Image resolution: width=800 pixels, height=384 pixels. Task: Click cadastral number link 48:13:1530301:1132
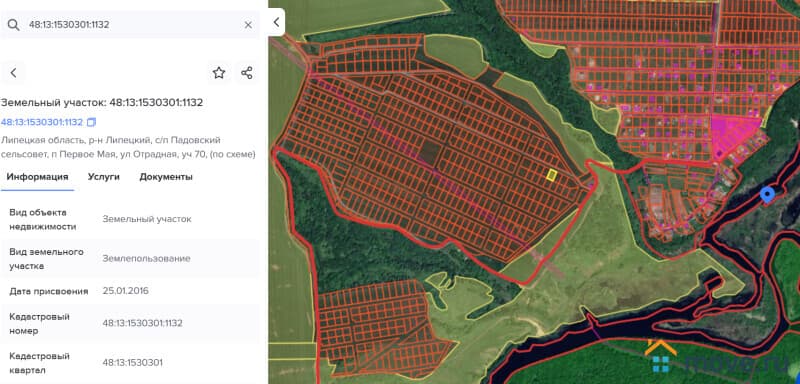[42, 122]
